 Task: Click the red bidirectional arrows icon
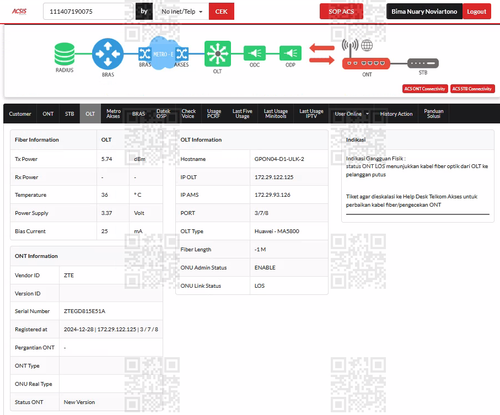322,54
